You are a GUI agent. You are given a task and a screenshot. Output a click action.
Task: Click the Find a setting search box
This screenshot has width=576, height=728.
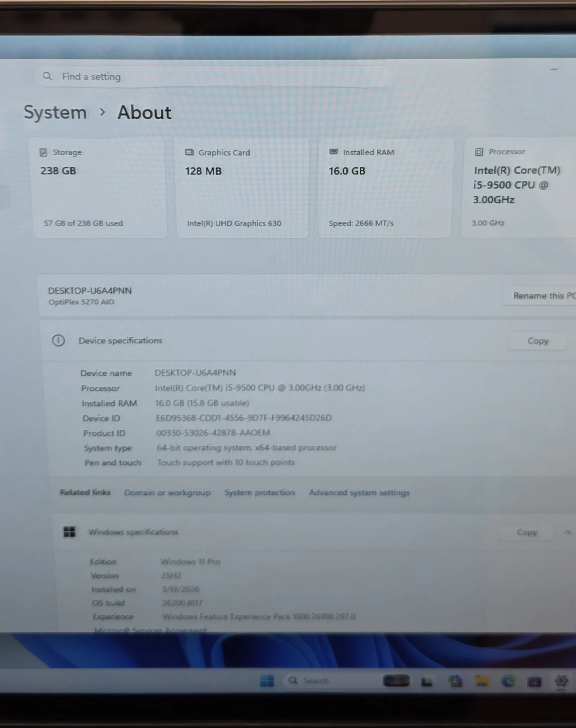[x=212, y=77]
